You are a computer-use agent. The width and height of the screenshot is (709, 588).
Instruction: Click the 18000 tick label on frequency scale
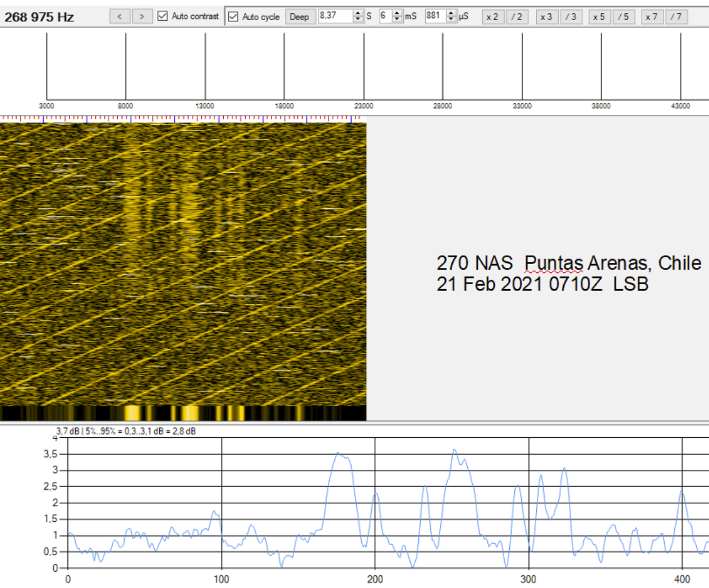click(x=284, y=106)
